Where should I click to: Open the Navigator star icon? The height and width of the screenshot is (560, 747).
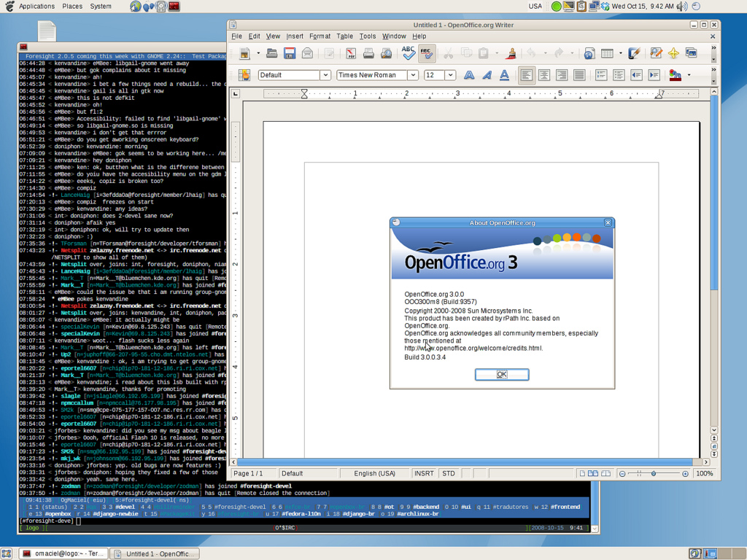[x=673, y=53]
